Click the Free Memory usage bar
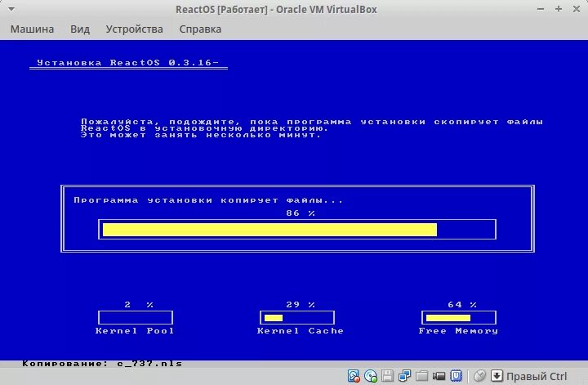 point(459,317)
